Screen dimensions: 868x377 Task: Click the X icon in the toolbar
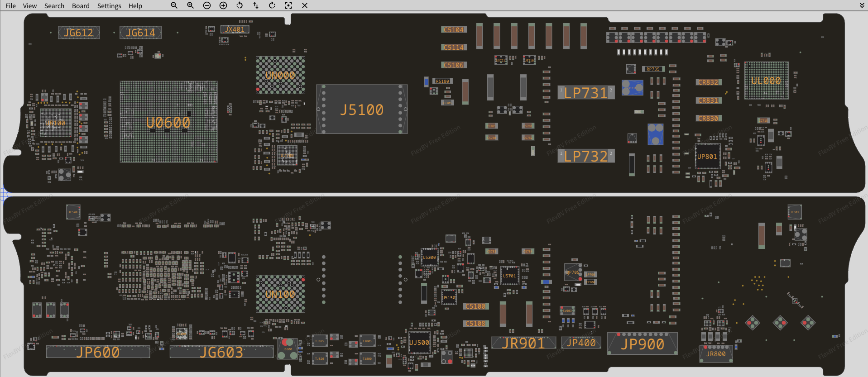click(x=305, y=5)
